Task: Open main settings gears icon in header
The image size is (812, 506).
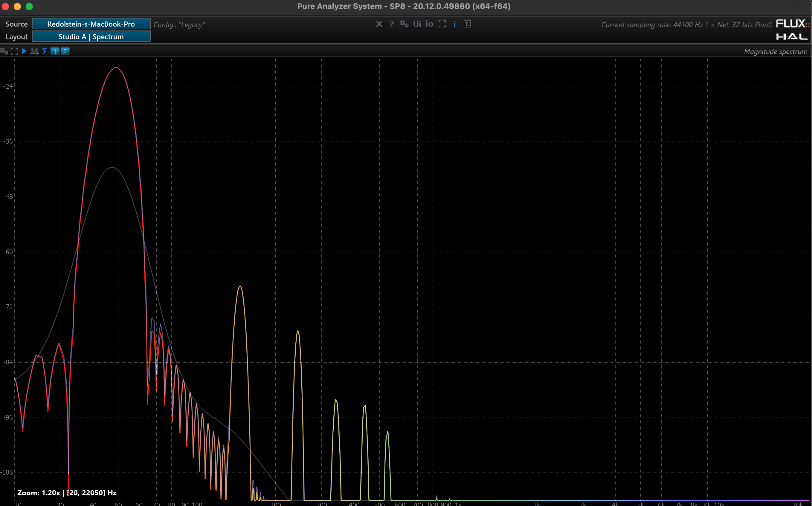Action: pos(404,24)
